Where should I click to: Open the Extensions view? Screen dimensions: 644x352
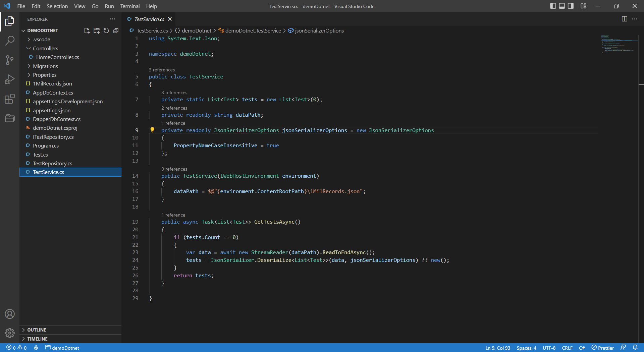pyautogui.click(x=10, y=99)
